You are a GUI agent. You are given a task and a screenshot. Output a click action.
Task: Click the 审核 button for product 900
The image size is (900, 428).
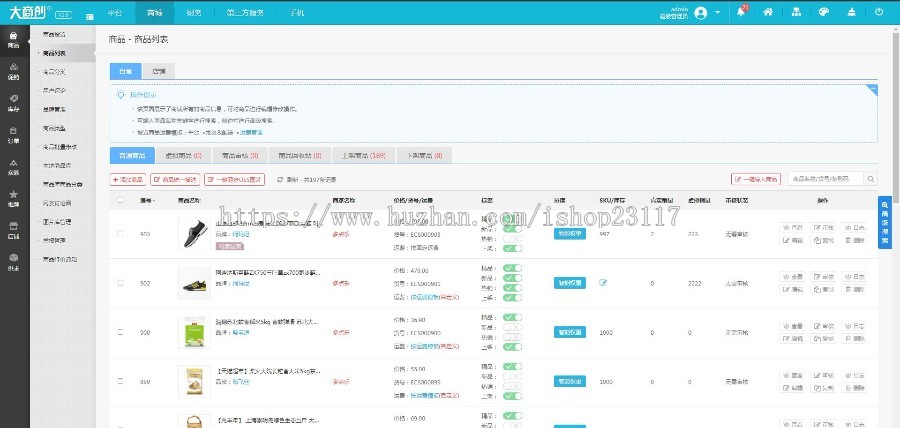(823, 326)
